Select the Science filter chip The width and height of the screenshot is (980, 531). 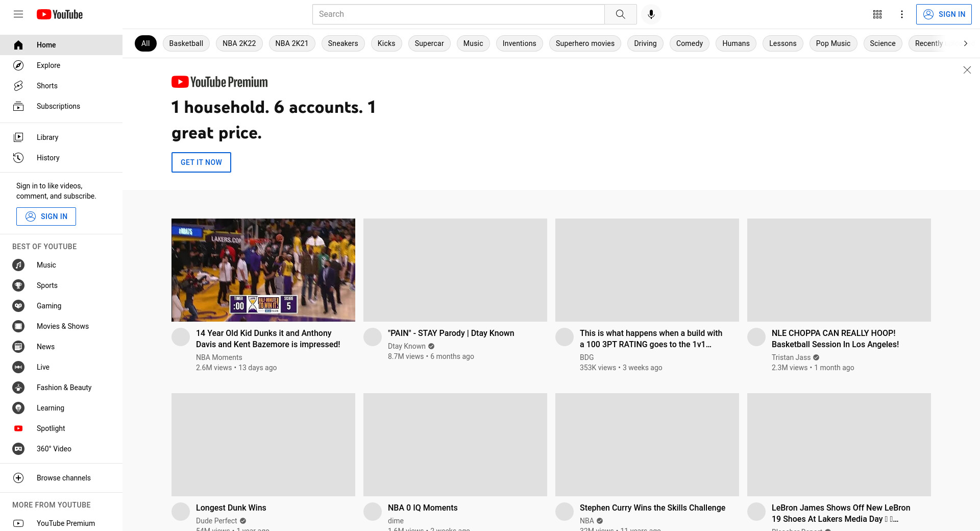pyautogui.click(x=883, y=43)
